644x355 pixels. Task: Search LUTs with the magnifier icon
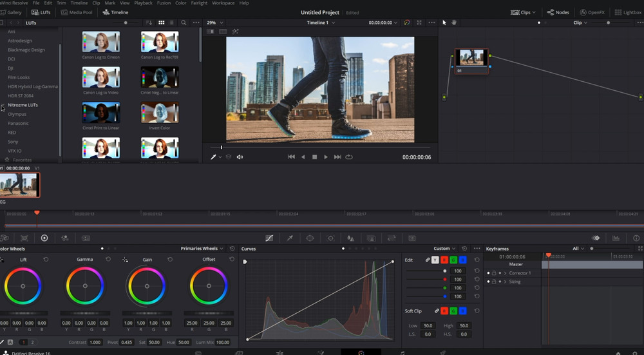184,23
